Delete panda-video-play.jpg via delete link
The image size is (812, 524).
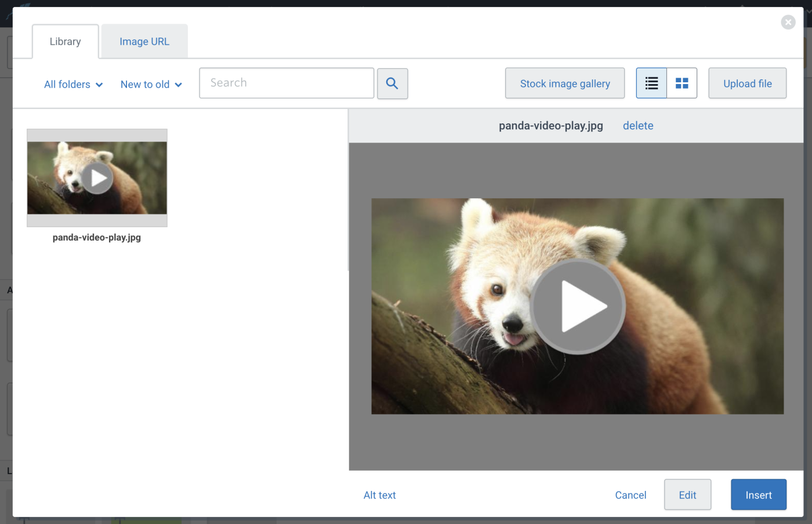tap(638, 126)
